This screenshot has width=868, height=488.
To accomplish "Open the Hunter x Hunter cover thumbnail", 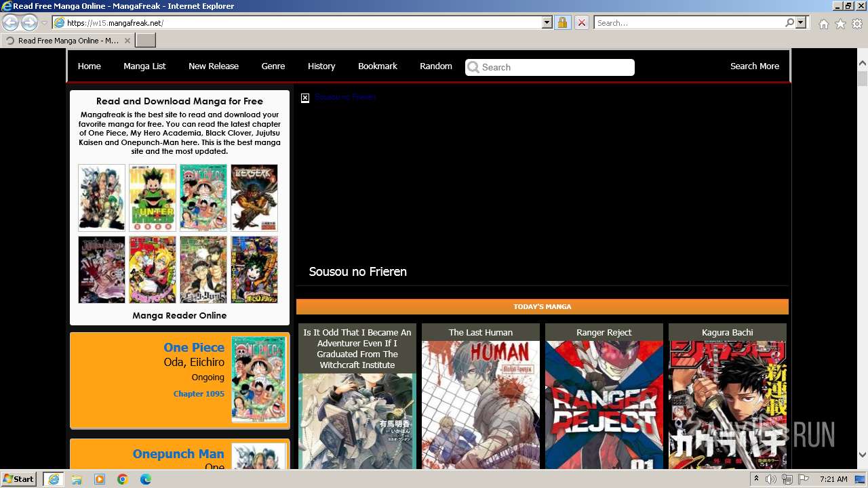I will [153, 198].
